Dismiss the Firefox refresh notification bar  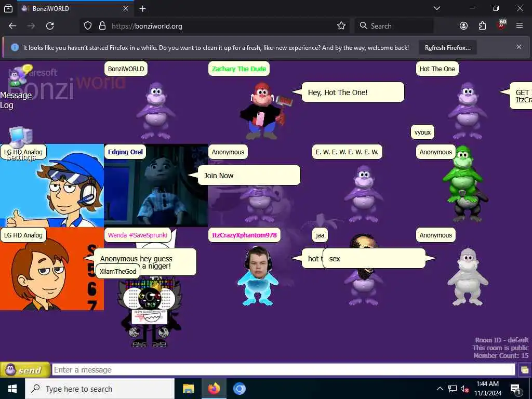point(519,47)
